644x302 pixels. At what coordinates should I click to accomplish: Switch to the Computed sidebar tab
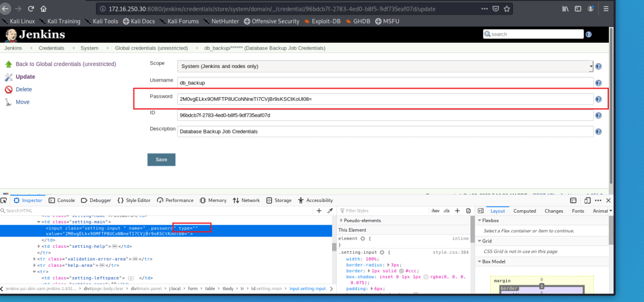point(525,211)
